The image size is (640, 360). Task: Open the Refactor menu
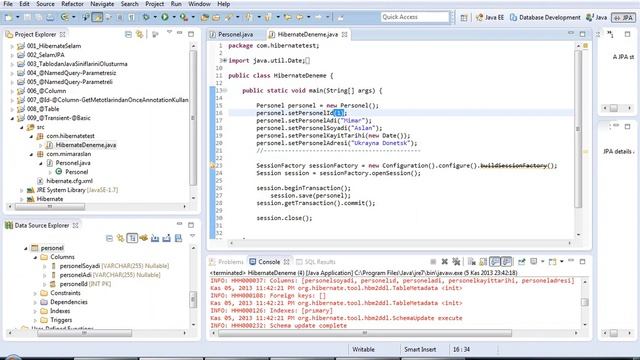tap(72, 4)
